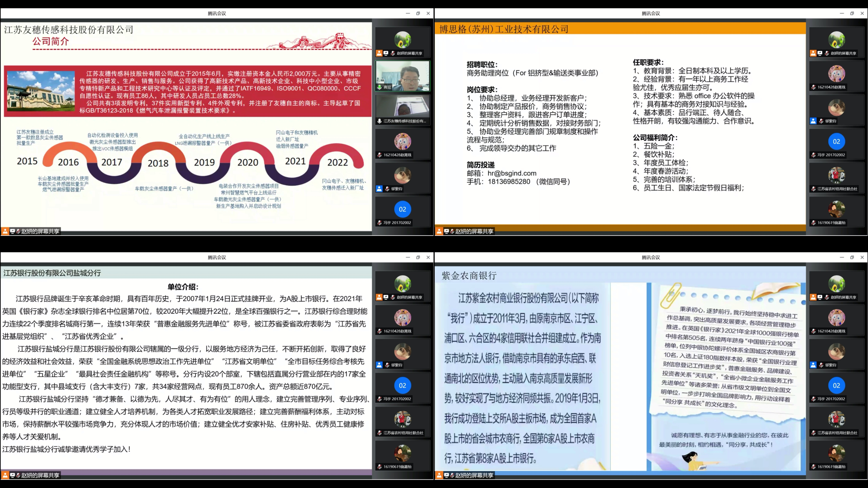Click muted mic icon of 16190619施嘉怡 in 博思格 window
The width and height of the screenshot is (868, 488).
pos(814,223)
